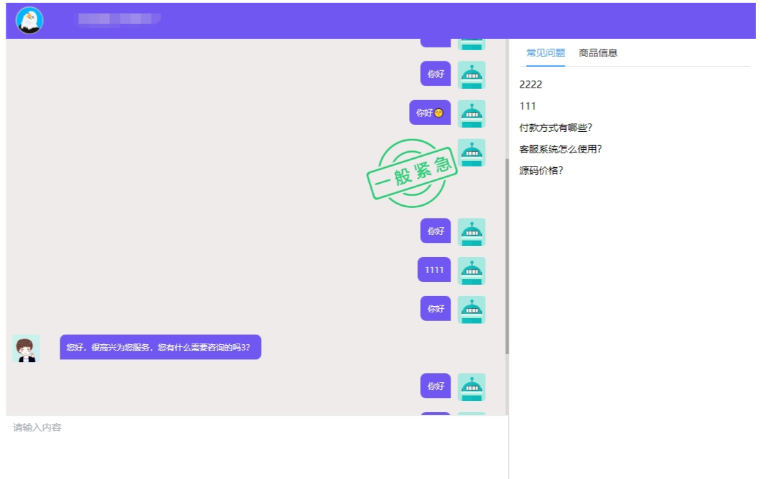Click the robot avatar next to the 一般紧急 stamp
The width and height of the screenshot is (780, 479).
(471, 152)
